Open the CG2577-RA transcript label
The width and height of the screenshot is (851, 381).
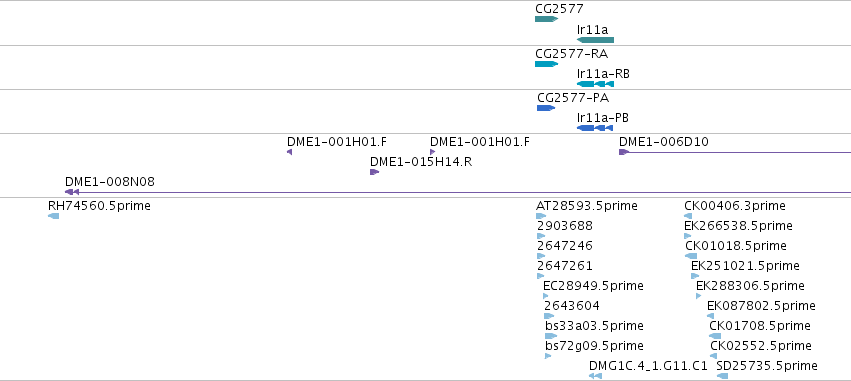coord(571,54)
